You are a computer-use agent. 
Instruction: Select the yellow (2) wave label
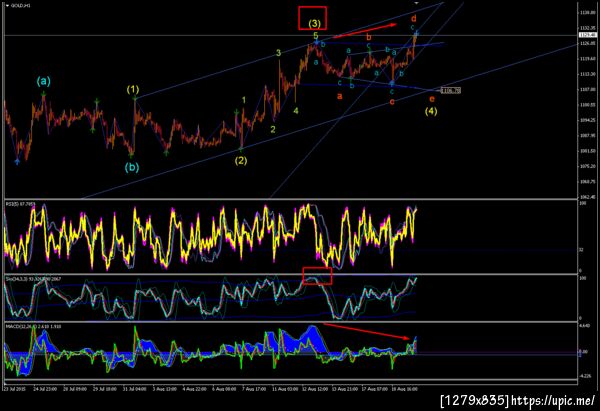click(241, 160)
